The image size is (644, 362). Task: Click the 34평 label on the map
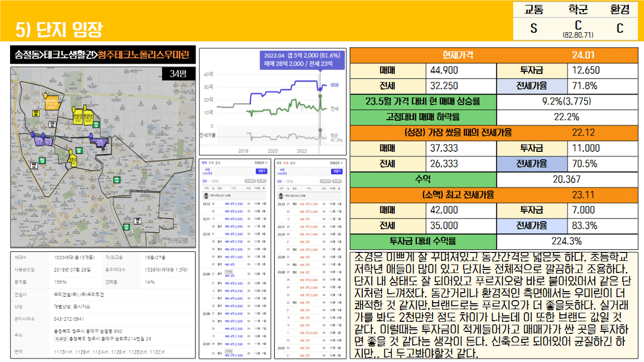pos(178,74)
